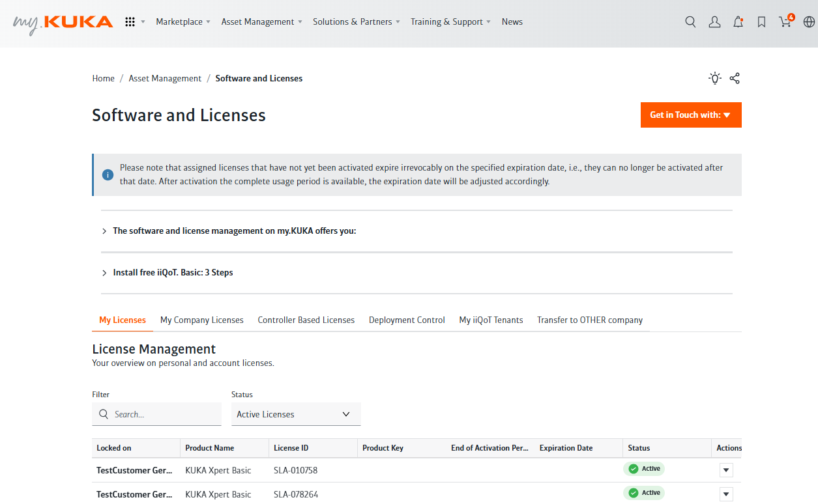Open the apps grid next to the logo
Screen dimensions: 818x504
(130, 21)
